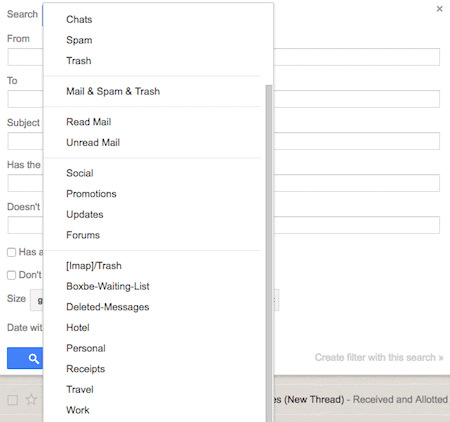Viewport: 450px width, 422px height.
Task: Focus the From input field
Action: tap(223, 57)
